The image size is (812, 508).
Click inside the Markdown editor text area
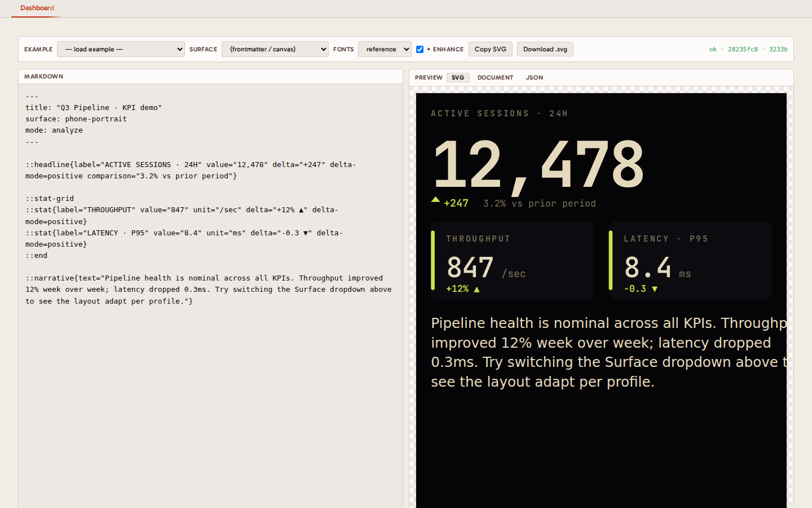pos(210,296)
